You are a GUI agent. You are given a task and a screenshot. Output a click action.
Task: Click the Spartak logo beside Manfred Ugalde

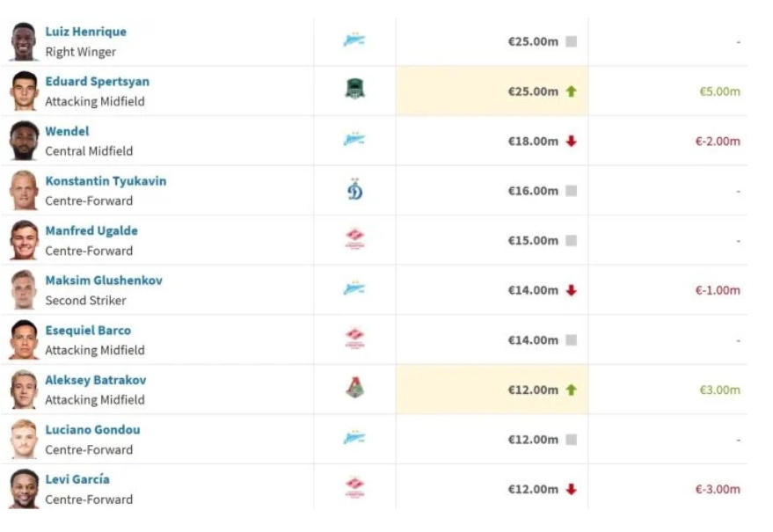point(354,239)
